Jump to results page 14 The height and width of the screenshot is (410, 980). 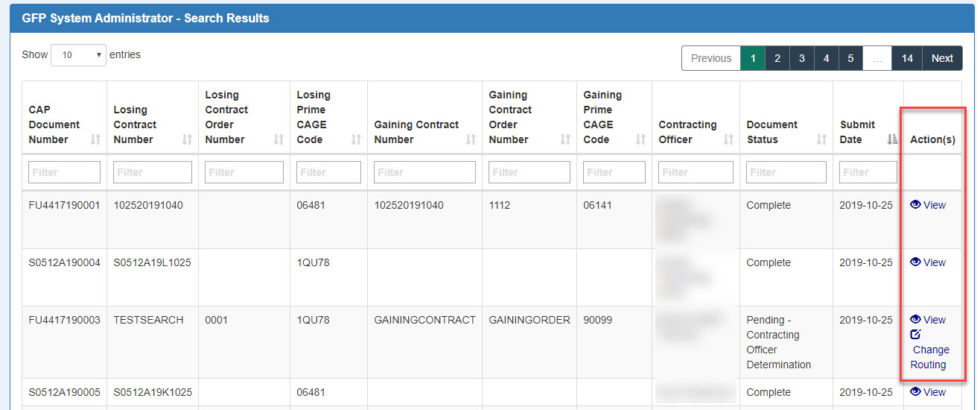pos(907,58)
